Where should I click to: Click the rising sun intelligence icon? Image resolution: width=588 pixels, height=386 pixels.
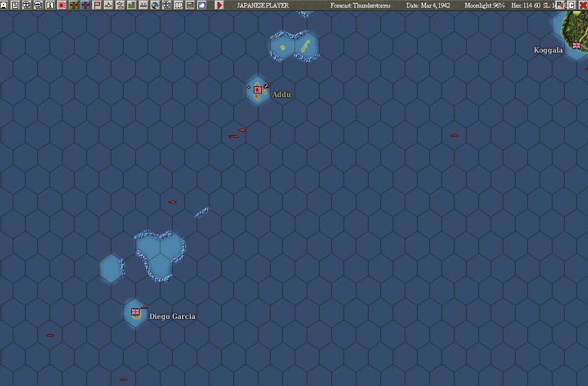point(62,5)
